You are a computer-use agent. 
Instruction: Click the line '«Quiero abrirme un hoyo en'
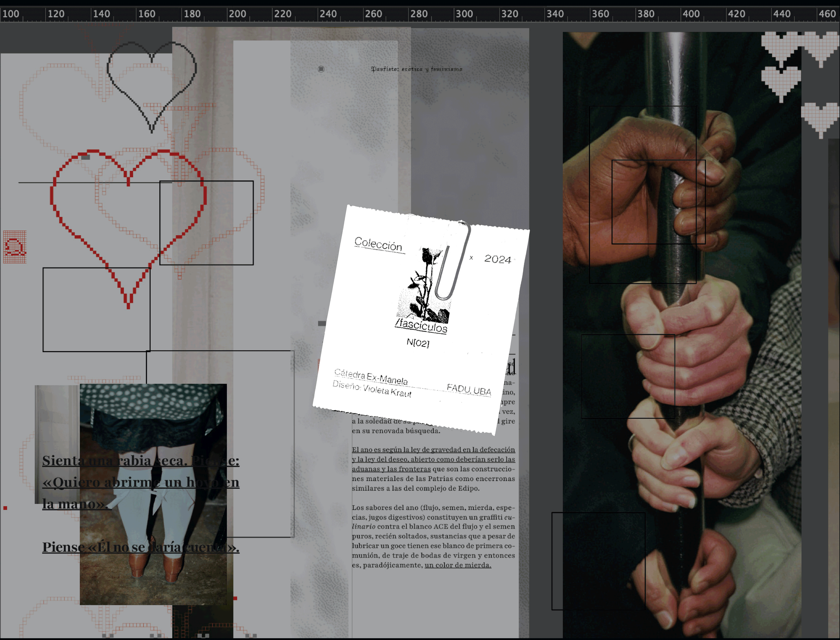tap(140, 482)
